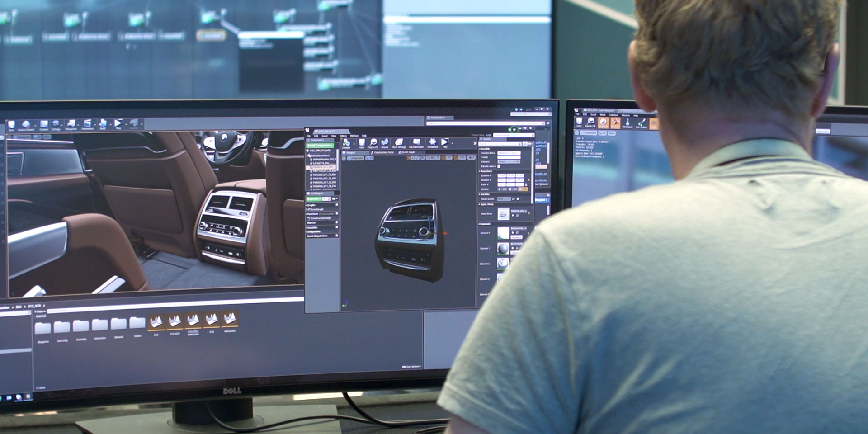Viewport: 868px width, 434px height.
Task: Click Play in the main editor toolbar
Action: click(118, 124)
